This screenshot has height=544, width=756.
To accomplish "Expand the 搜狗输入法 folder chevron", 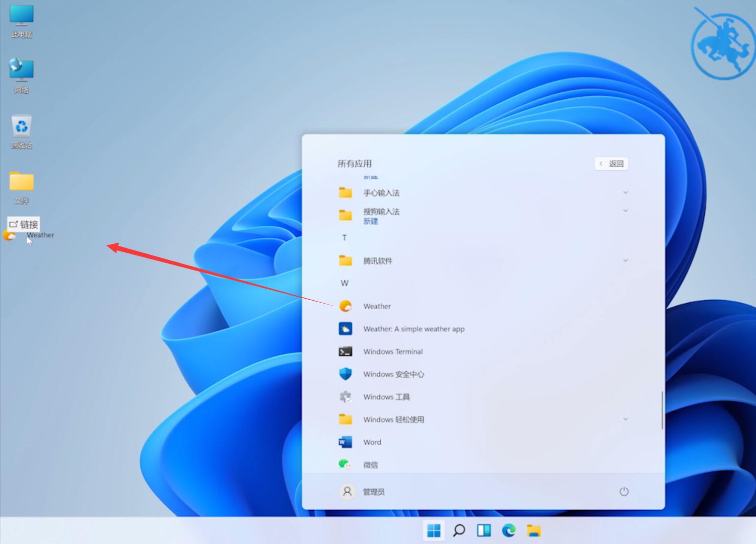I will coord(626,211).
